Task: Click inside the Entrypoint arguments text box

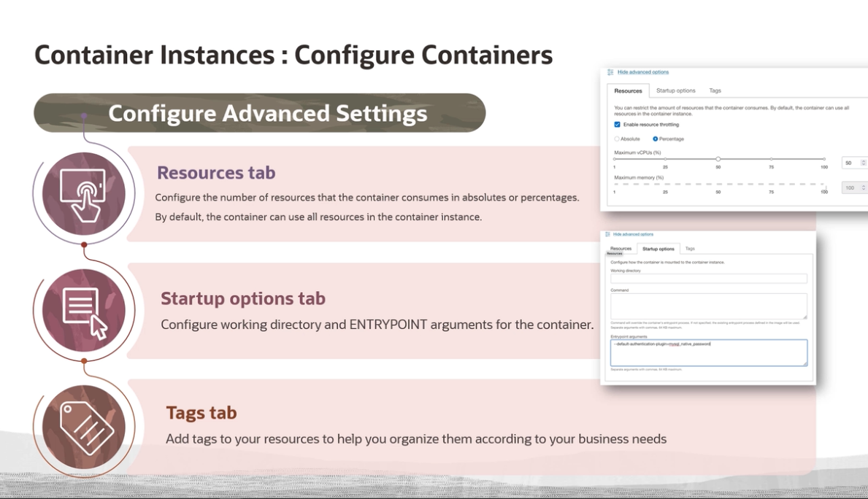Action: click(x=708, y=352)
